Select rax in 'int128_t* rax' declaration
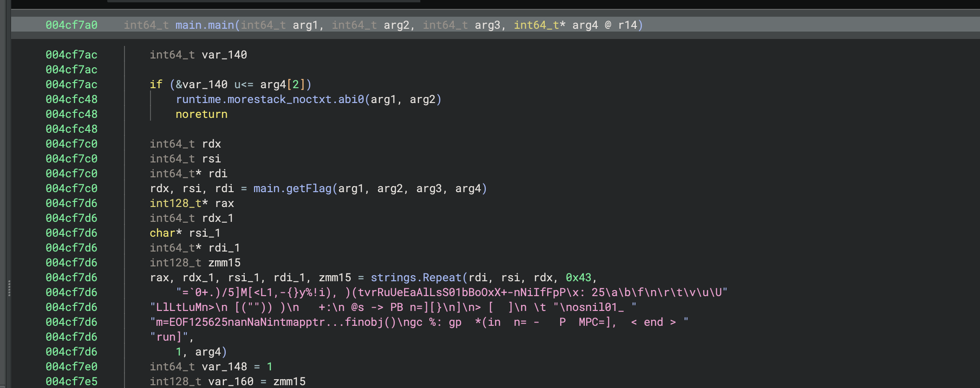 click(224, 203)
